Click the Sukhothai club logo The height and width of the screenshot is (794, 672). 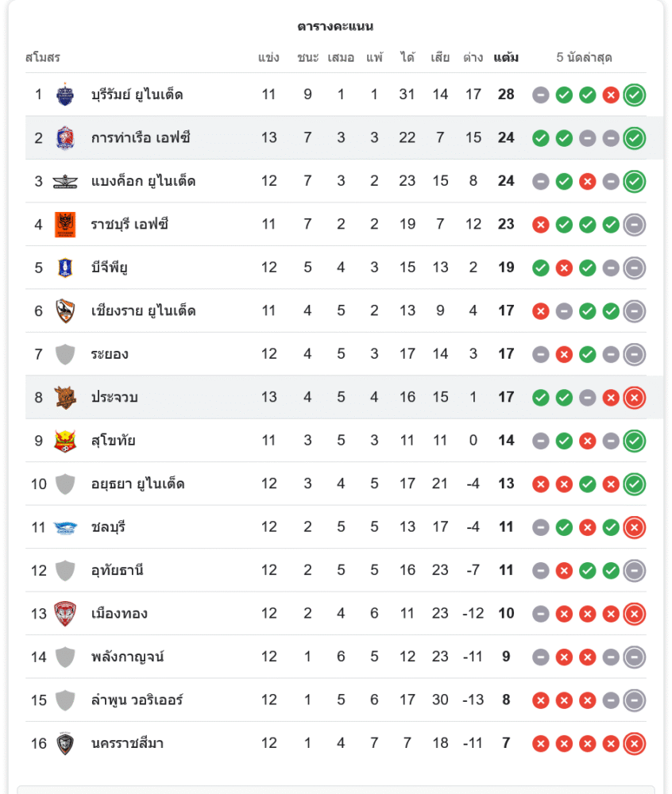[x=65, y=441]
